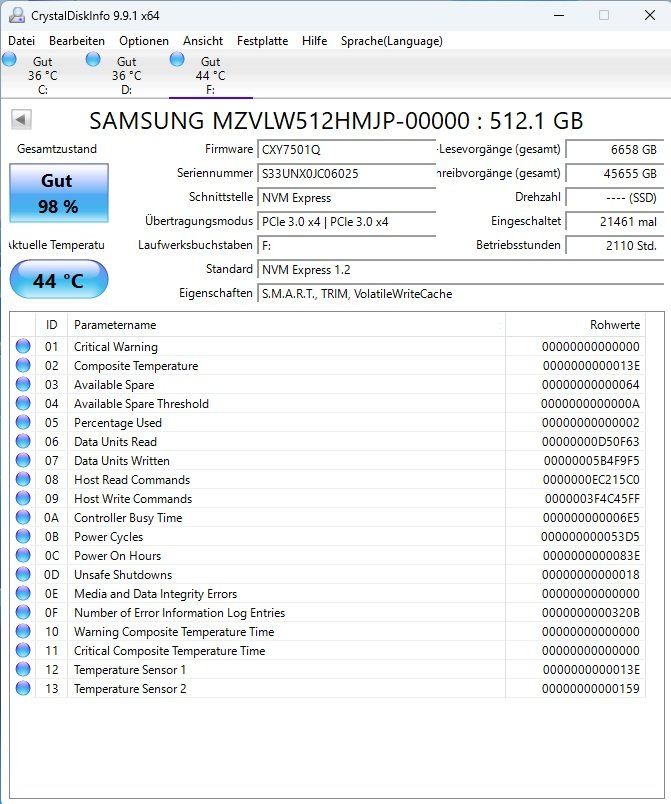Select the Unsafe Shutdowns parameter name
Screen dimensions: 671x804
(x=123, y=575)
